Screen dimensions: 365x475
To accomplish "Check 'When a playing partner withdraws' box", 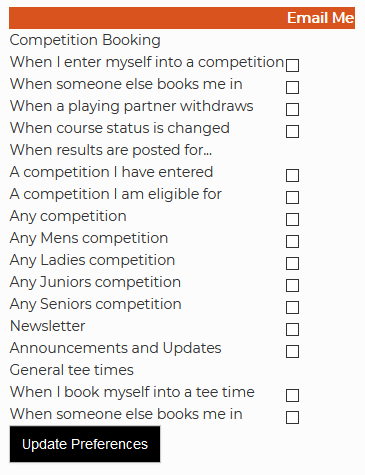I will click(x=292, y=109).
